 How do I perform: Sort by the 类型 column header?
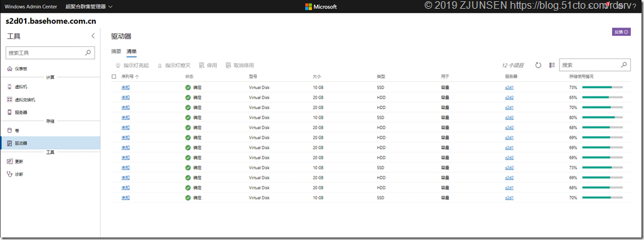click(x=381, y=76)
